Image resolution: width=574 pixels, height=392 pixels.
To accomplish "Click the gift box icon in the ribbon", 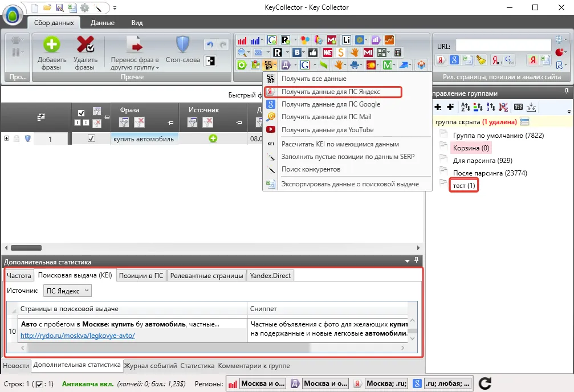I will pyautogui.click(x=421, y=65).
